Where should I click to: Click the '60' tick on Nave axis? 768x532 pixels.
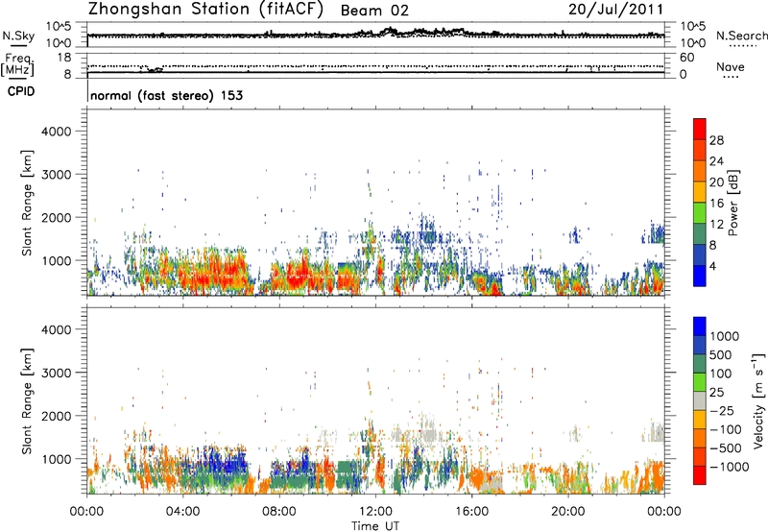tap(687, 58)
